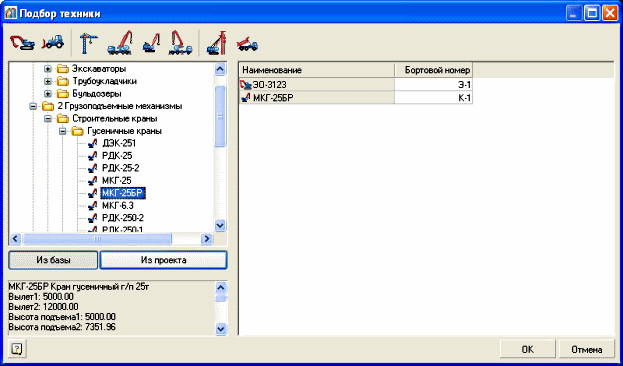Image resolution: width=623 pixels, height=366 pixels.
Task: Click the Отмена button
Action: pyautogui.click(x=587, y=349)
